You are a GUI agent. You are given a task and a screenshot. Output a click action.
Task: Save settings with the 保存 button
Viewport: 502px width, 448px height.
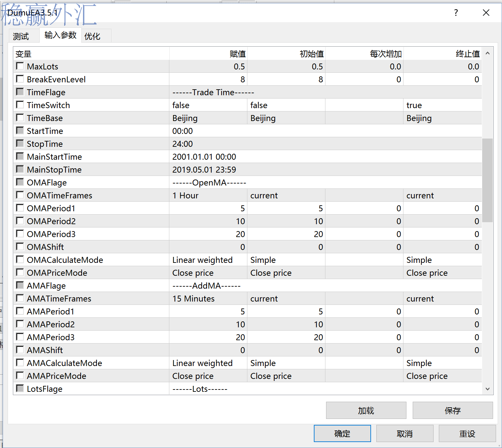[453, 410]
